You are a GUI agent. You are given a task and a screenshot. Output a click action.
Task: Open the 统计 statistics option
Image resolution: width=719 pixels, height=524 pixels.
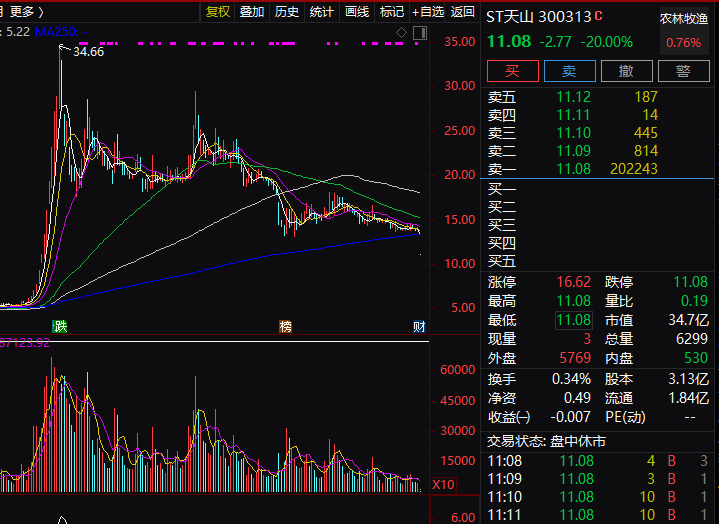click(321, 11)
